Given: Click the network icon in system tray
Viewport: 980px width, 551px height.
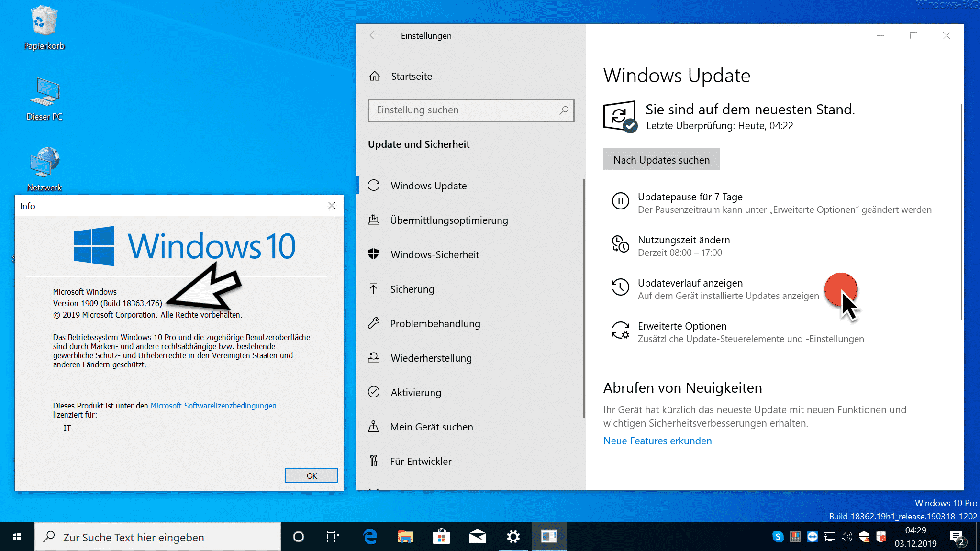Looking at the screenshot, I should pyautogui.click(x=830, y=537).
